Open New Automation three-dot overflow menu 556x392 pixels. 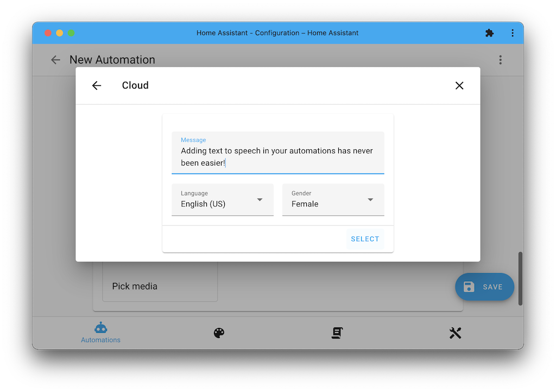(x=500, y=60)
